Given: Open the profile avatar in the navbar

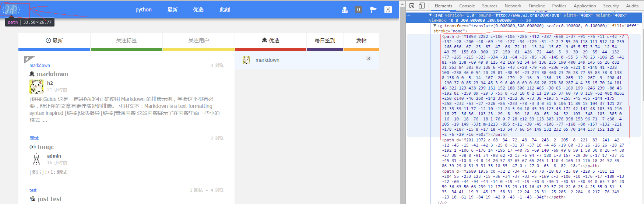Looking at the screenshot, I should coord(388,10).
